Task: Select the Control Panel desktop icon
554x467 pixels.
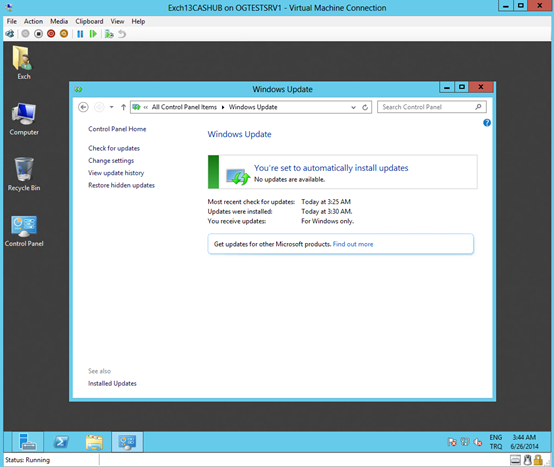Action: (x=24, y=231)
